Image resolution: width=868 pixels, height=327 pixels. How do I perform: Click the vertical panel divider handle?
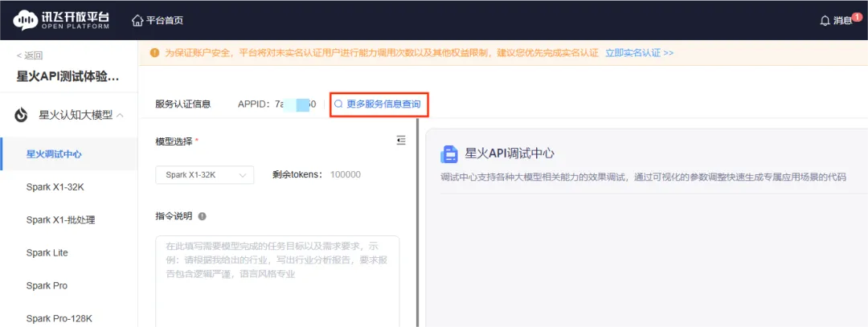point(417,223)
